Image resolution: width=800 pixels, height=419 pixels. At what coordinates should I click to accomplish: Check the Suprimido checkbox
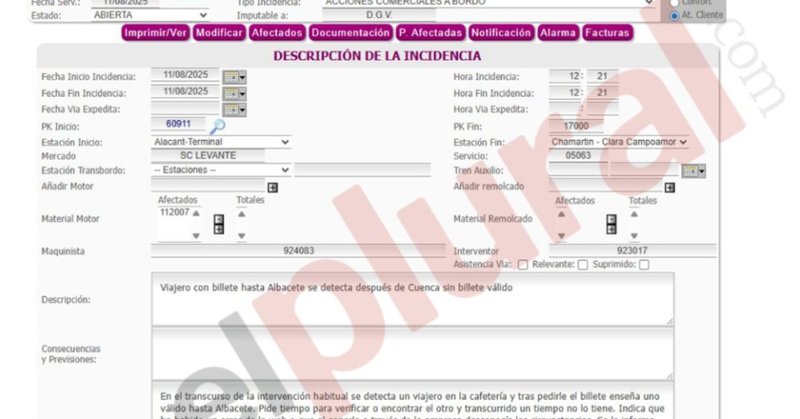tap(644, 265)
